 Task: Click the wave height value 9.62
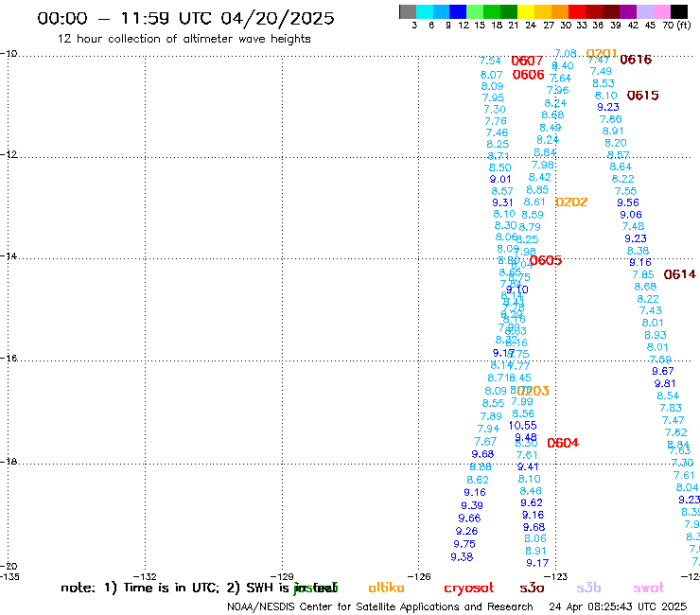point(532,503)
